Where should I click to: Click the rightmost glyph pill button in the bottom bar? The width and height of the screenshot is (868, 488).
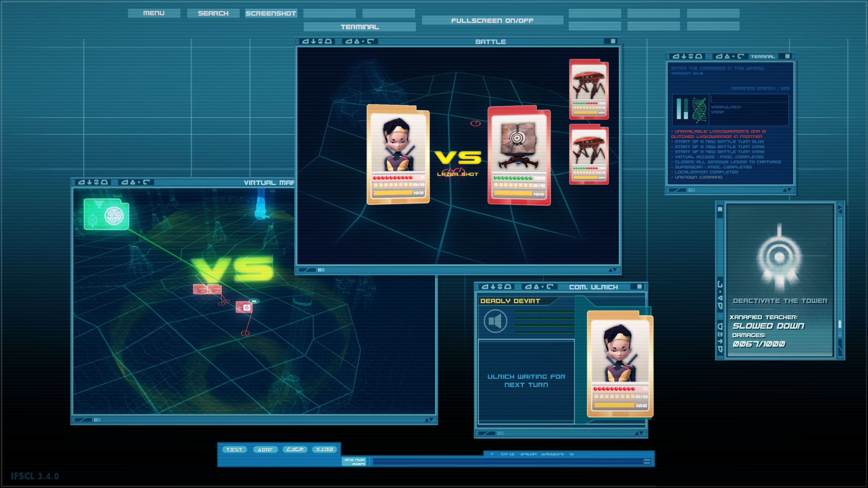tap(325, 450)
